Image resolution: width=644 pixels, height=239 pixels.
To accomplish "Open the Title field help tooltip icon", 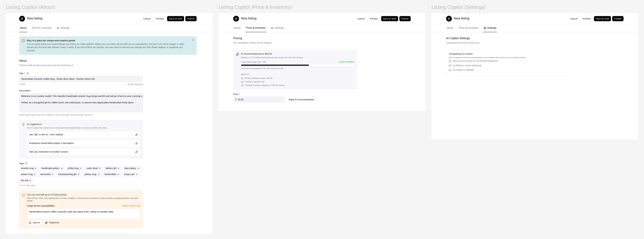I will coord(27,73).
